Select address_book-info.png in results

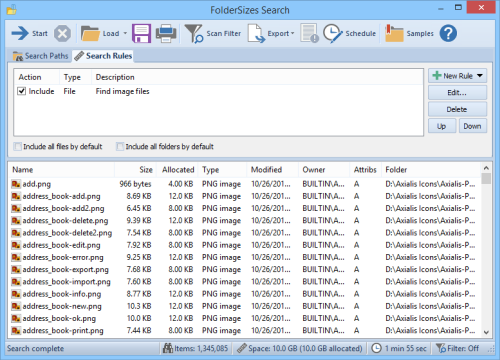click(245, 294)
